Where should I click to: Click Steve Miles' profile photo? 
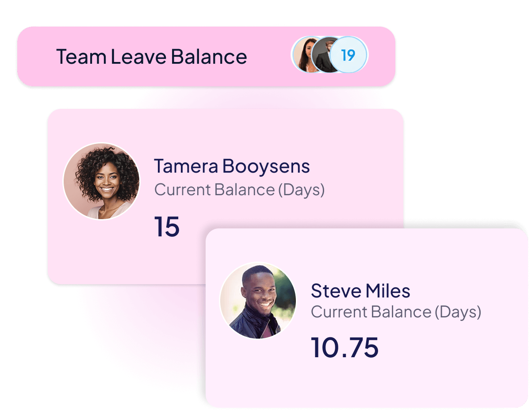point(258,301)
